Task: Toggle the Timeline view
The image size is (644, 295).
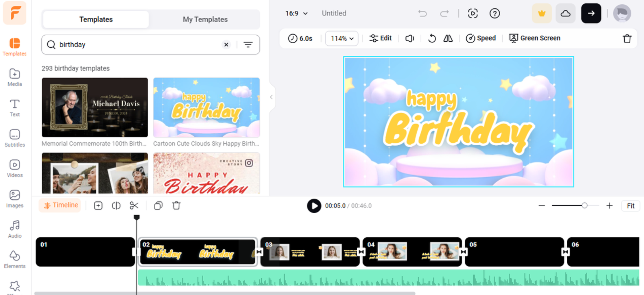Action: pos(60,205)
